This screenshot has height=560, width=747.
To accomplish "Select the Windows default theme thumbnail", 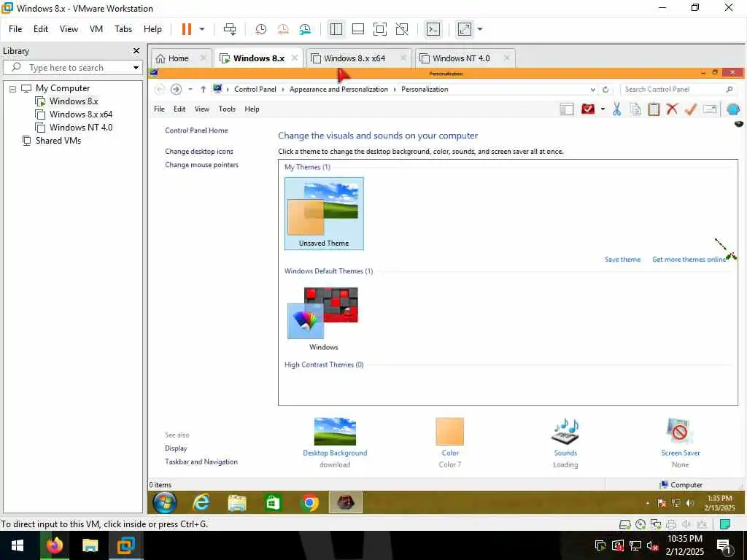I will click(324, 318).
